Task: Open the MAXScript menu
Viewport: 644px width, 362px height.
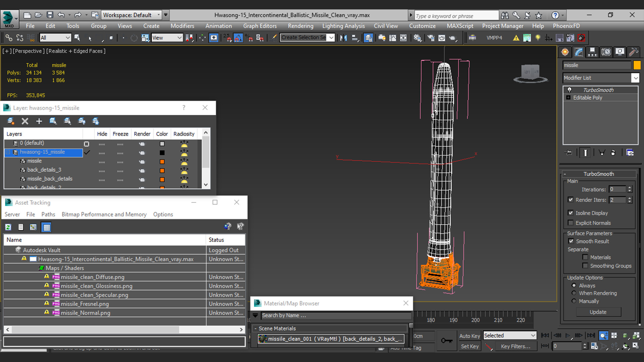Action: [460, 26]
